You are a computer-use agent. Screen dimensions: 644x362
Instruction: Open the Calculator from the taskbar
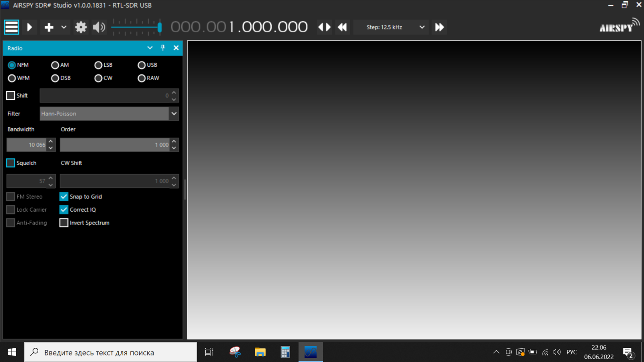pyautogui.click(x=285, y=352)
